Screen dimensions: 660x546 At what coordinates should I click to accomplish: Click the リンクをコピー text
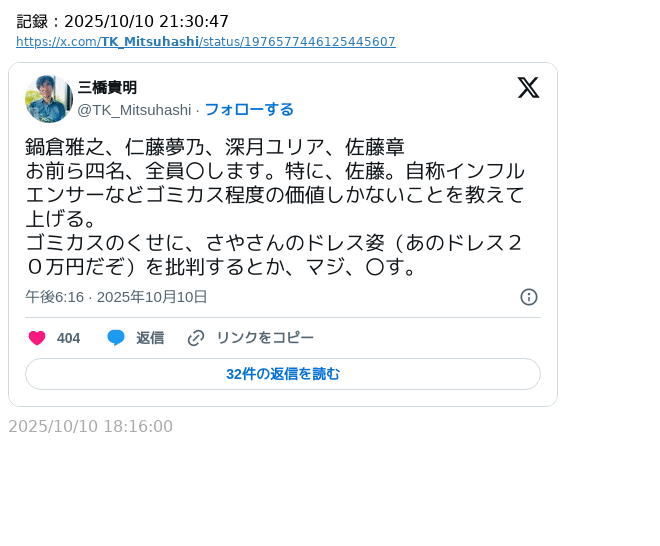coord(264,338)
